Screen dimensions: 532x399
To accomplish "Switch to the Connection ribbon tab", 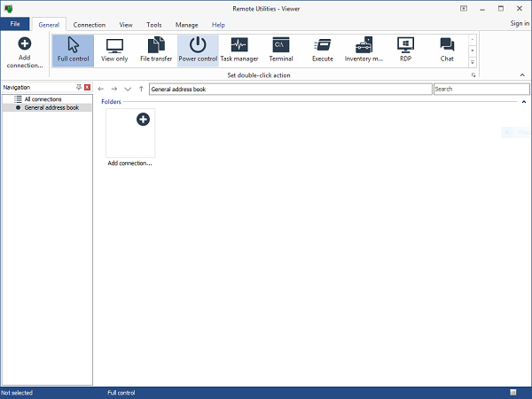I will coord(90,25).
